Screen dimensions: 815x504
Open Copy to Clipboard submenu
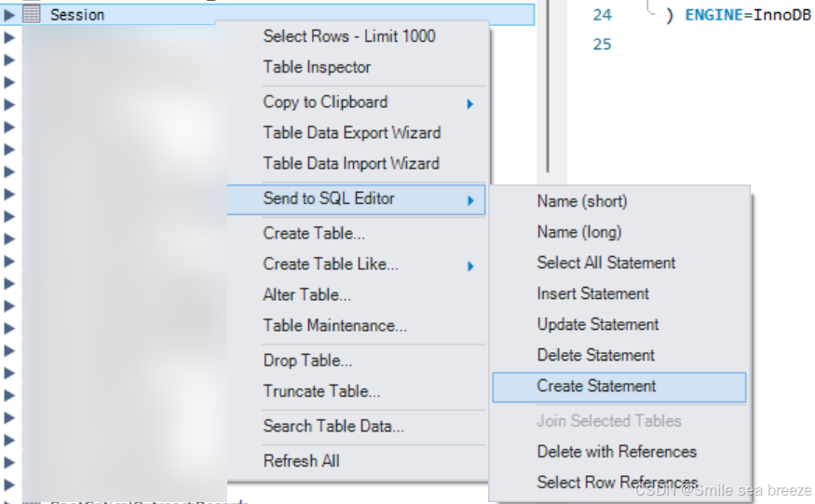click(x=325, y=102)
